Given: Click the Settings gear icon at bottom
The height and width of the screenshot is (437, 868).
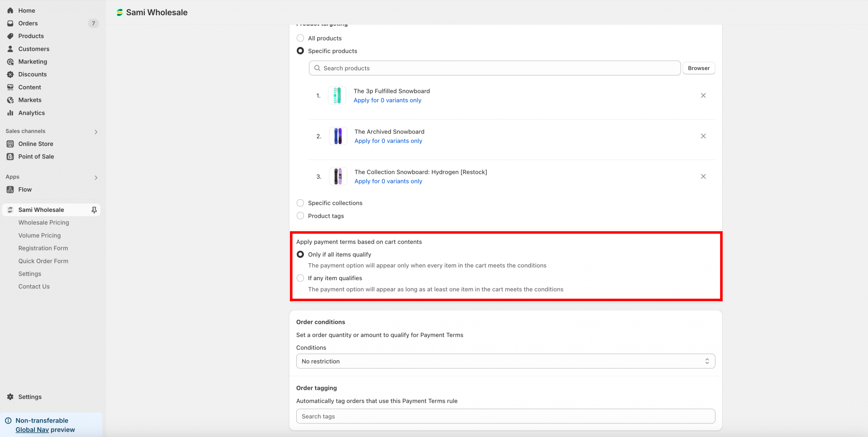Looking at the screenshot, I should [10, 397].
